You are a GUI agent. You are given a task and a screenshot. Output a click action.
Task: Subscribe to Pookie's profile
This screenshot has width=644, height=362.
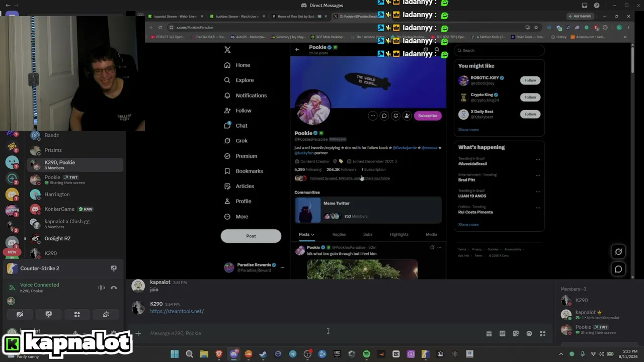[x=428, y=116]
